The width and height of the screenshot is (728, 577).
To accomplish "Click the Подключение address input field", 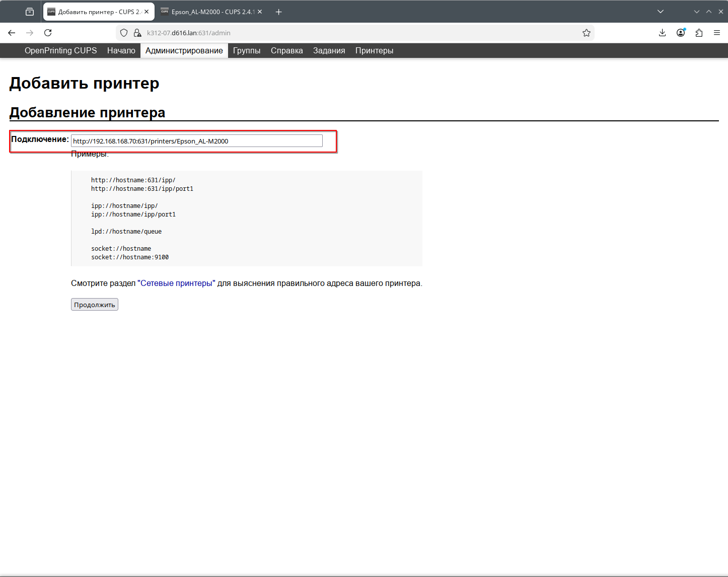I will point(196,141).
